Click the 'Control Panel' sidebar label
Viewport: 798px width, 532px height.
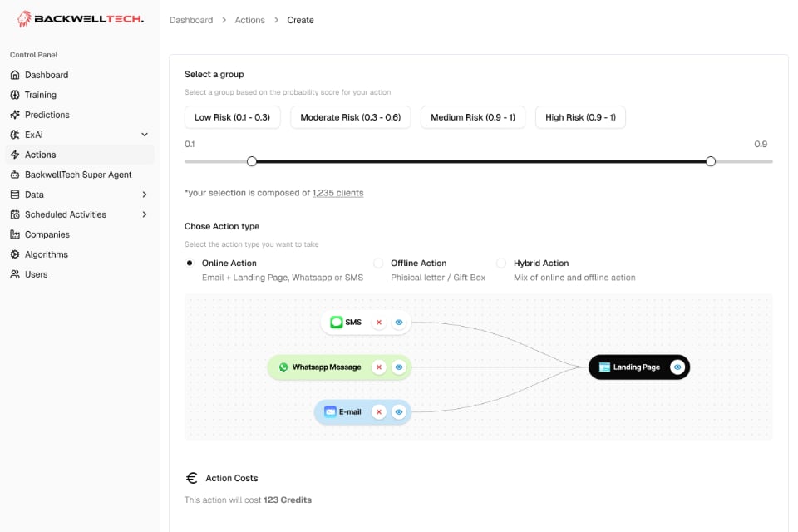pos(33,55)
